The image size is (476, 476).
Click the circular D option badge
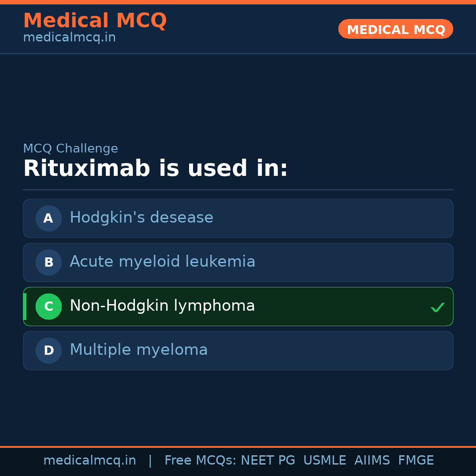tap(48, 350)
